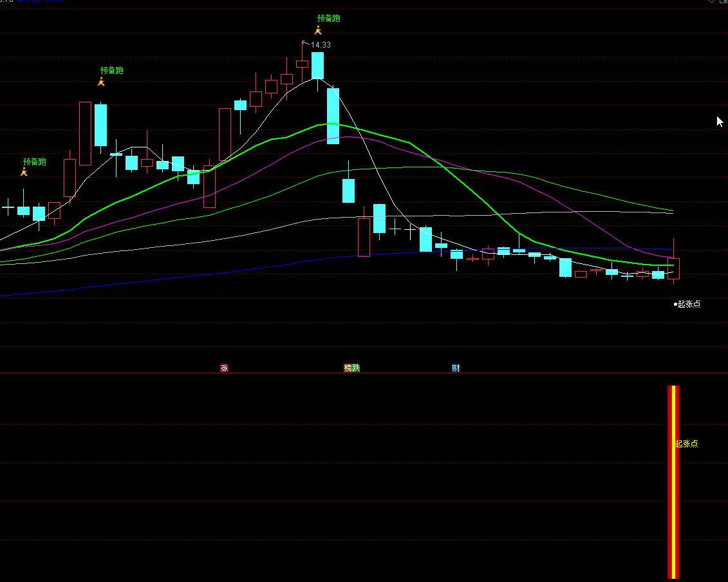Click the divider line between chart and indicator
Screen dimensions: 728x582
[364, 373]
